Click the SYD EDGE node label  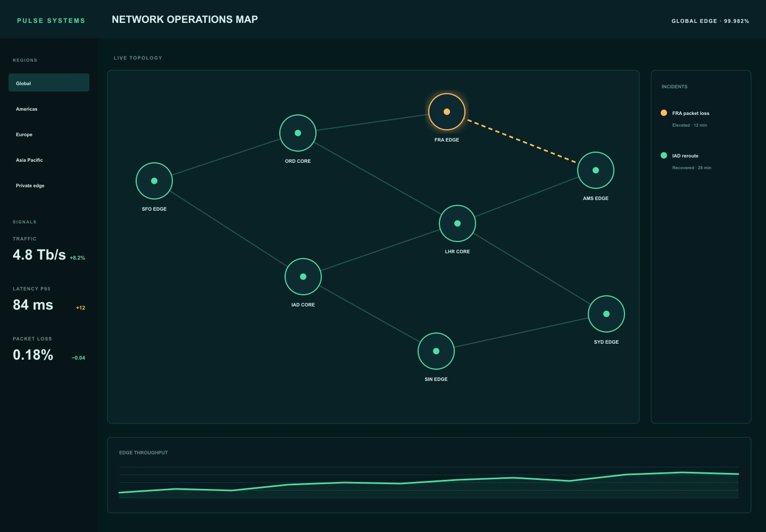(x=606, y=342)
